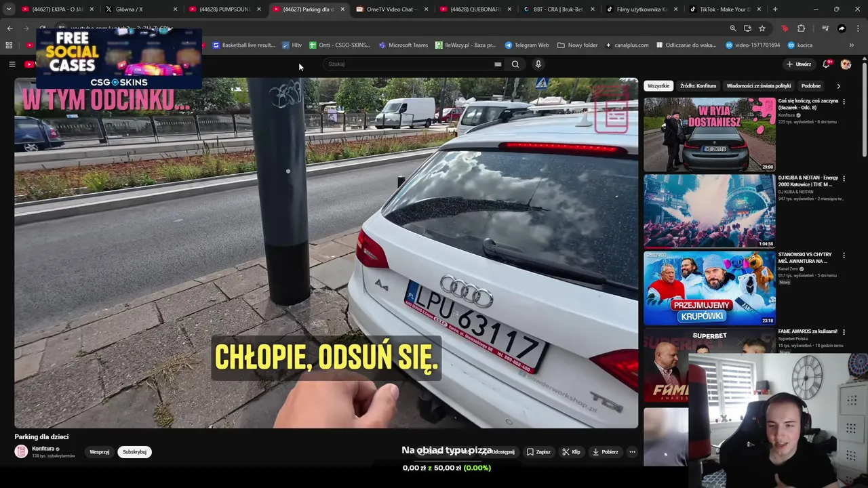Show more filter chips with right chevron
This screenshot has width=868, height=488.
tap(838, 86)
